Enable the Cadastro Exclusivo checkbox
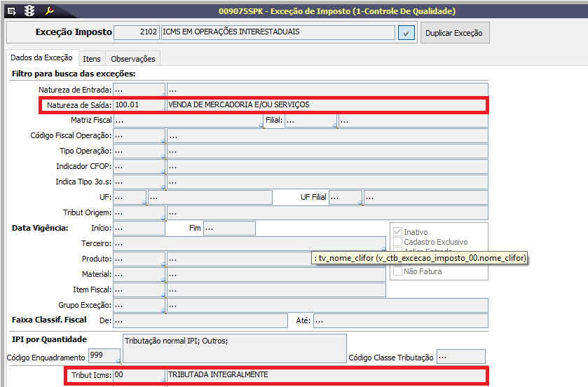The image size is (588, 387). (397, 241)
